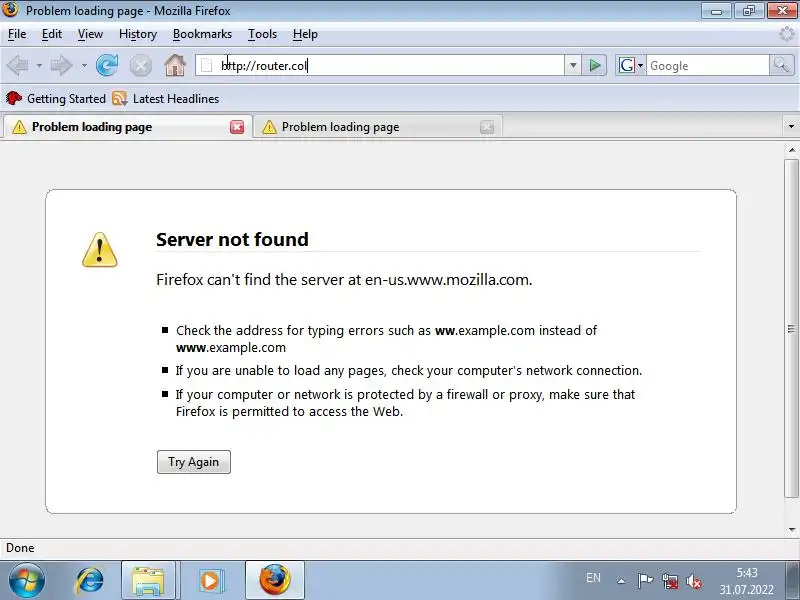Viewport: 800px width, 600px height.
Task: Open Windows Explorer from taskbar
Action: [x=148, y=581]
